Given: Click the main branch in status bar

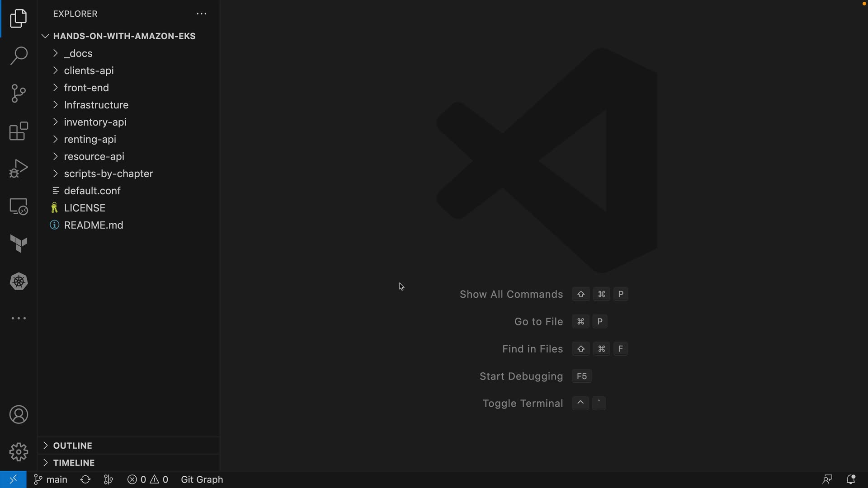Looking at the screenshot, I should tap(51, 479).
